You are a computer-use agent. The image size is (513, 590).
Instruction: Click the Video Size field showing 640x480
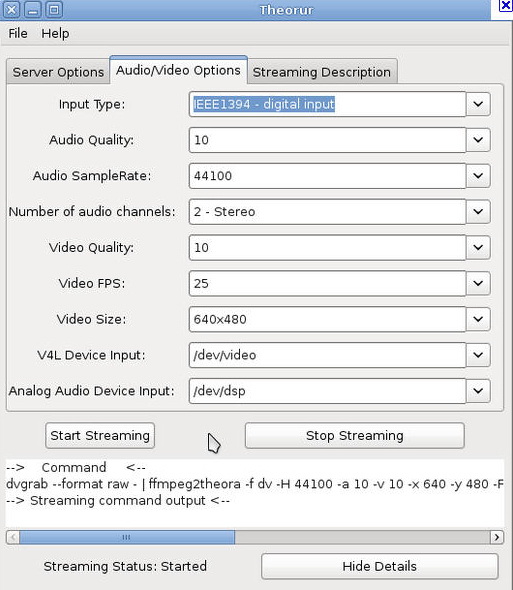coord(327,319)
